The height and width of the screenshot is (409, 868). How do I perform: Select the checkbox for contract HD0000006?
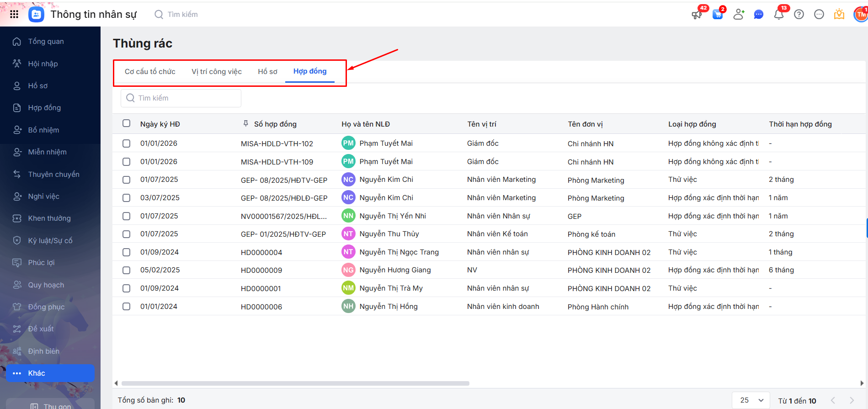(x=127, y=307)
